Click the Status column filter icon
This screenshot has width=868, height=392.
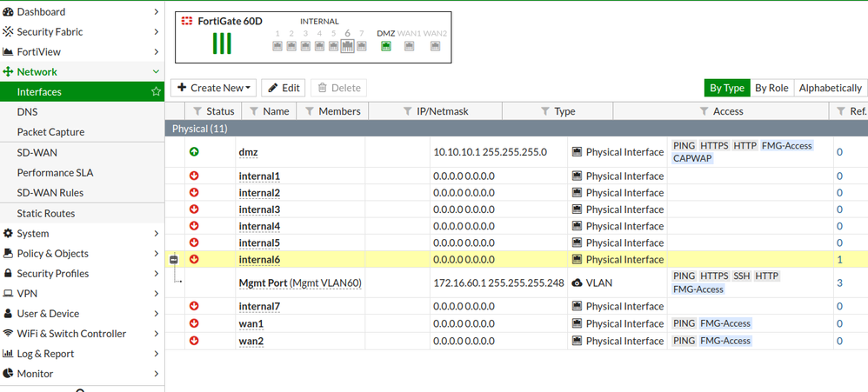click(x=197, y=111)
